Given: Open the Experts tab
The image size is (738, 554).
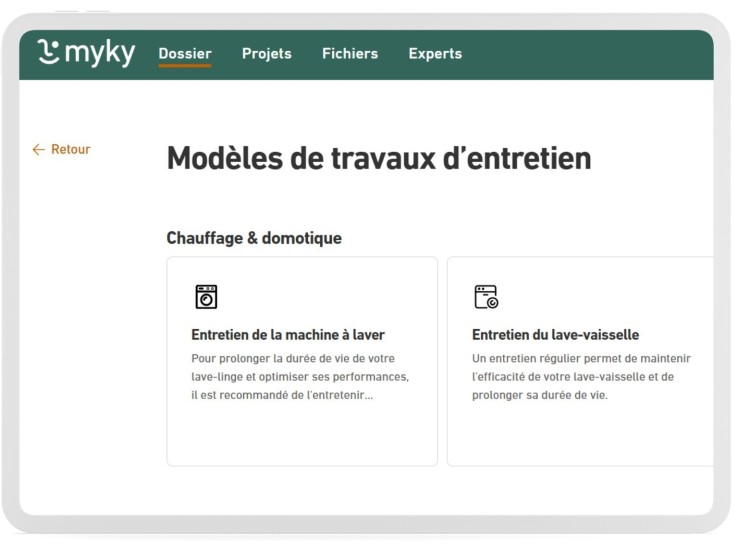Looking at the screenshot, I should pos(435,54).
